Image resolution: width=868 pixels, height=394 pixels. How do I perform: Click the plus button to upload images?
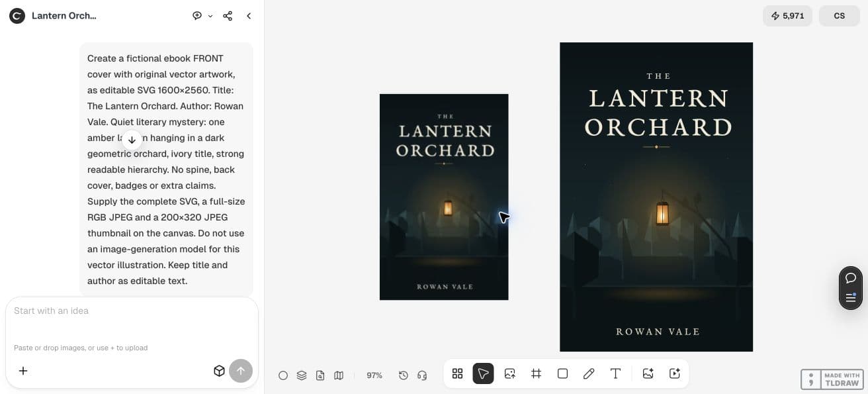pos(23,371)
